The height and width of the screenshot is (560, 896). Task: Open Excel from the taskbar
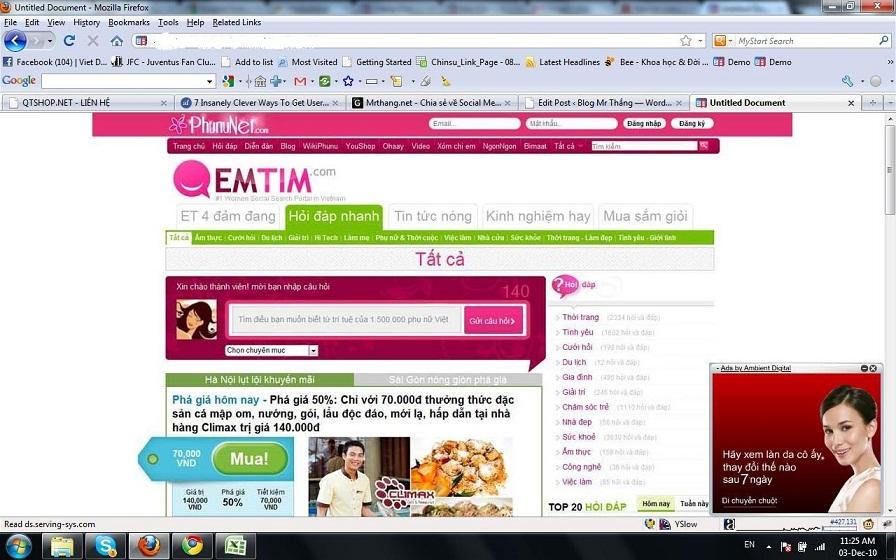pyautogui.click(x=235, y=546)
